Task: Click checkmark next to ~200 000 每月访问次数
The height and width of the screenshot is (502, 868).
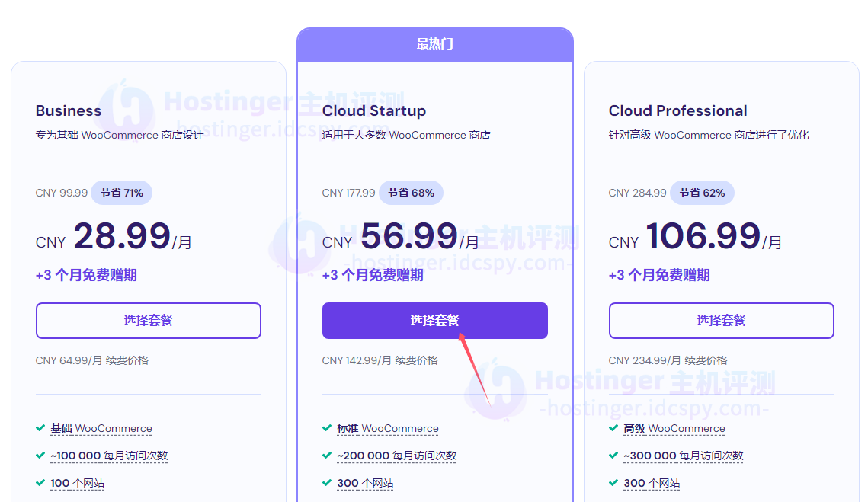Action: click(x=327, y=456)
